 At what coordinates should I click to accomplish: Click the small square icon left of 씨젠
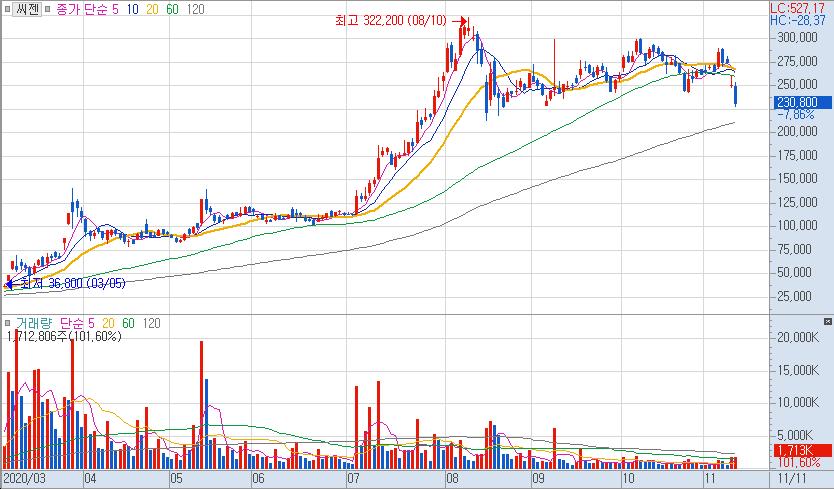pos(7,9)
